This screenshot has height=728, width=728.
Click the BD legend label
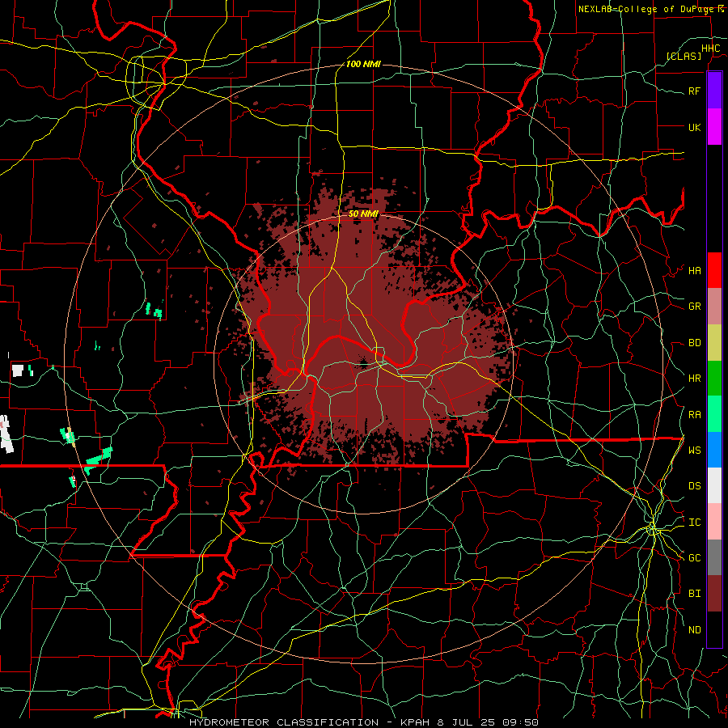(x=694, y=343)
